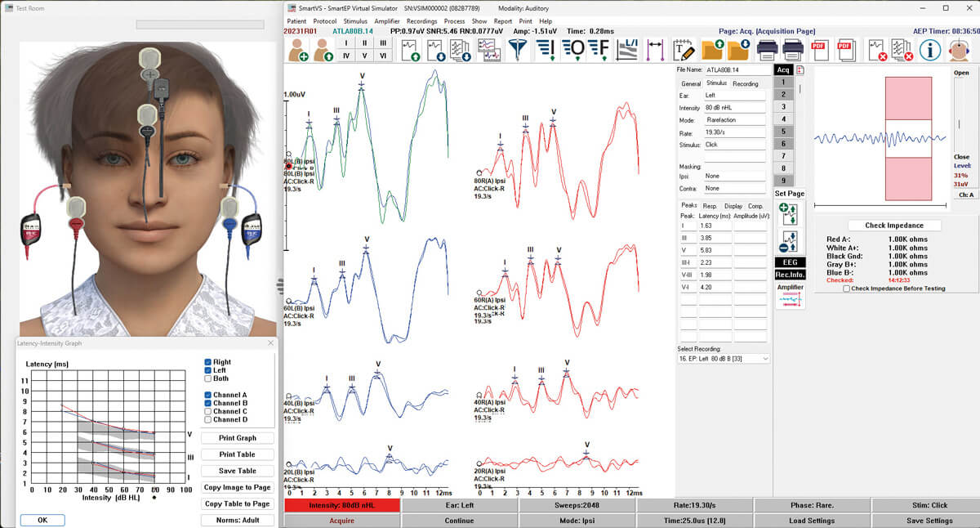Click the Check Impedance button
The image size is (980, 528).
pyautogui.click(x=893, y=226)
